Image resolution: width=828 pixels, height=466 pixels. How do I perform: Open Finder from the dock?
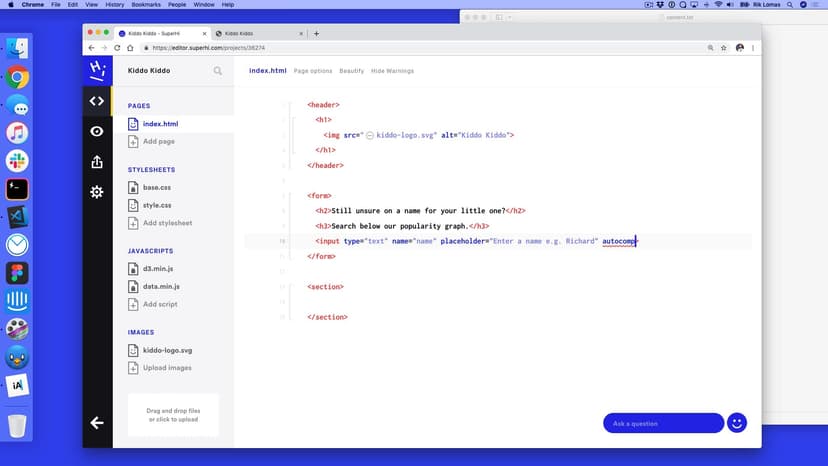pos(17,47)
